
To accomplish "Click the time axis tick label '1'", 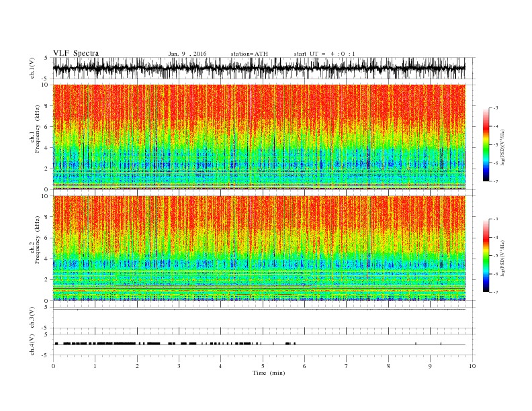I will (x=95, y=366).
